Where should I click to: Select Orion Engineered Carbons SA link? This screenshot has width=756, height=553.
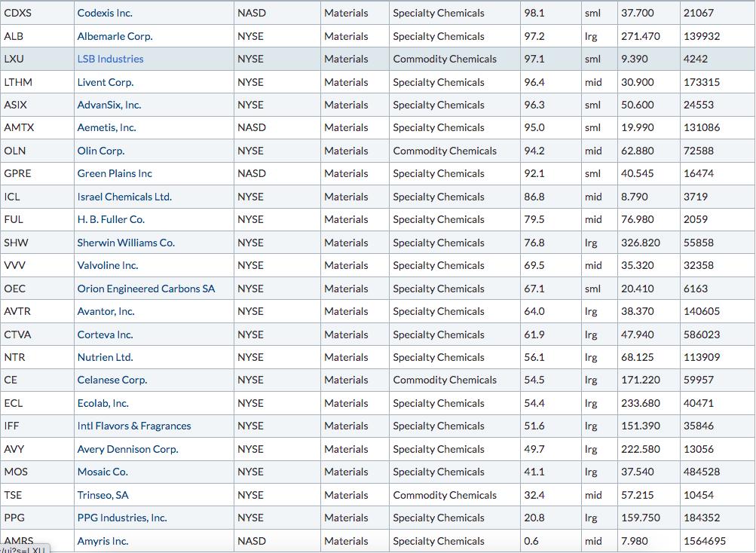pos(146,289)
